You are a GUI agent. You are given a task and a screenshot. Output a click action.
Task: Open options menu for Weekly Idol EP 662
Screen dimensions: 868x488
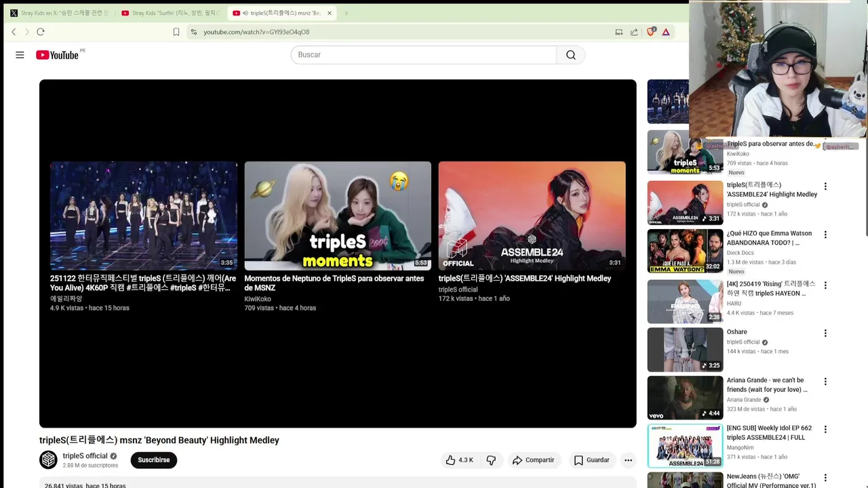click(x=825, y=429)
